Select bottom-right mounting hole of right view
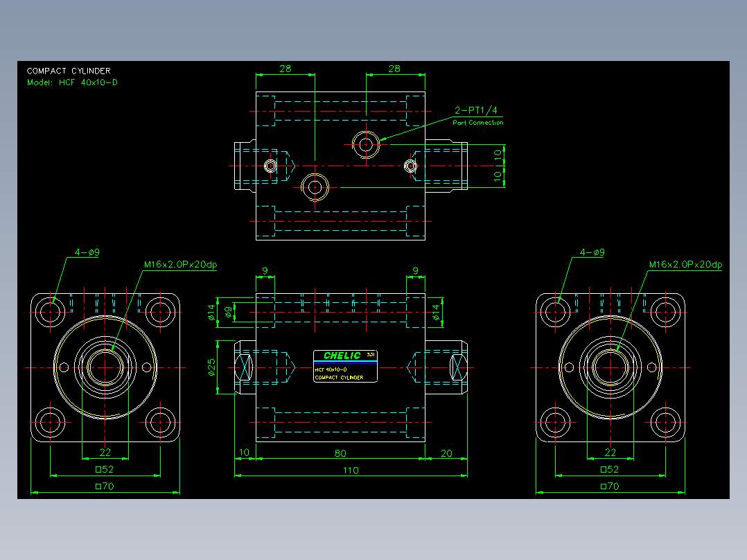 (x=665, y=422)
